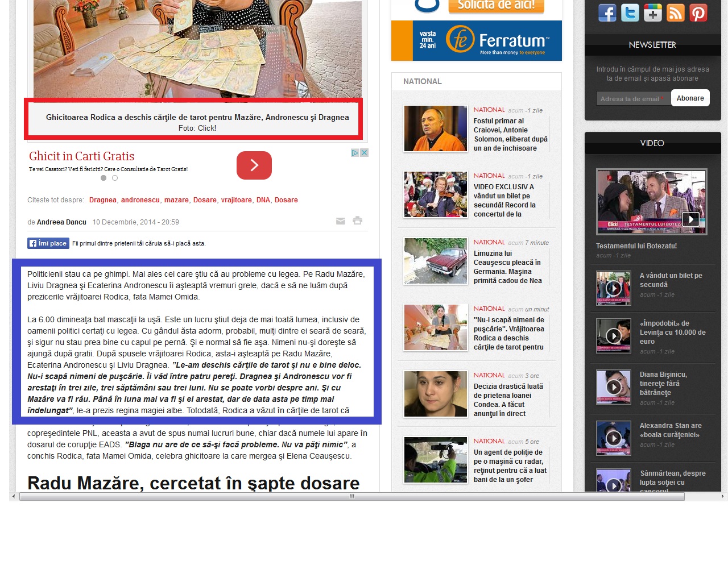The image size is (728, 582).
Task: Select the second ad carousel dot
Action: (x=115, y=178)
